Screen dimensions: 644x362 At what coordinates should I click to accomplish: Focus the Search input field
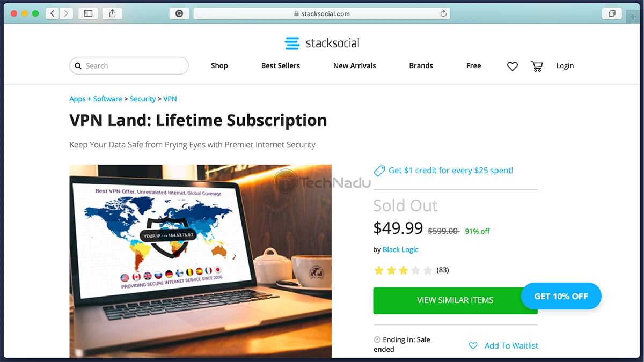(129, 65)
